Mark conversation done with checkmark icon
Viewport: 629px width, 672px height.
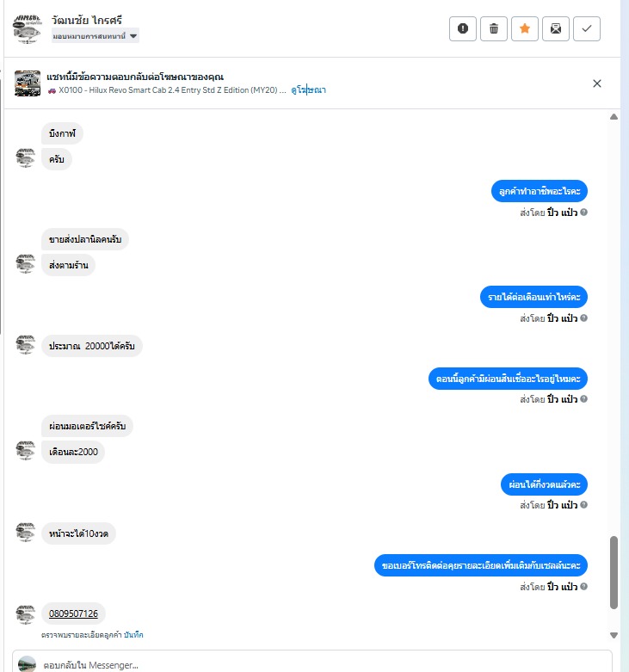[x=587, y=28]
